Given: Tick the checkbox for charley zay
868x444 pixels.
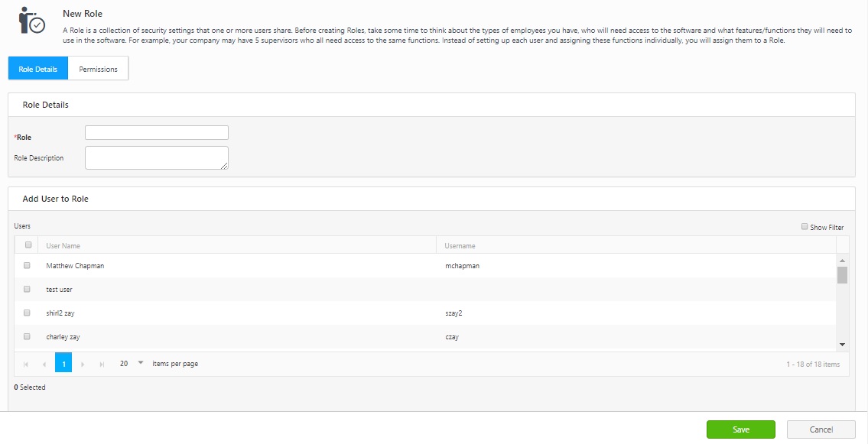Looking at the screenshot, I should click(x=27, y=336).
